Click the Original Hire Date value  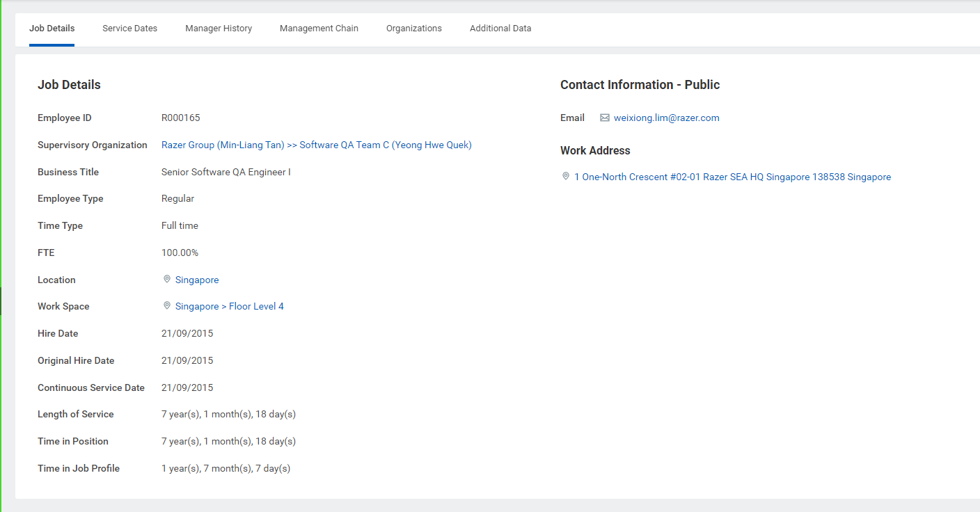tap(187, 360)
